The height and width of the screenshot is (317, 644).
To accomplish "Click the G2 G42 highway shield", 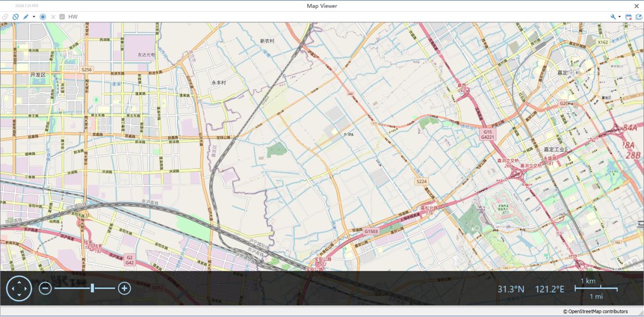I will [x=130, y=260].
